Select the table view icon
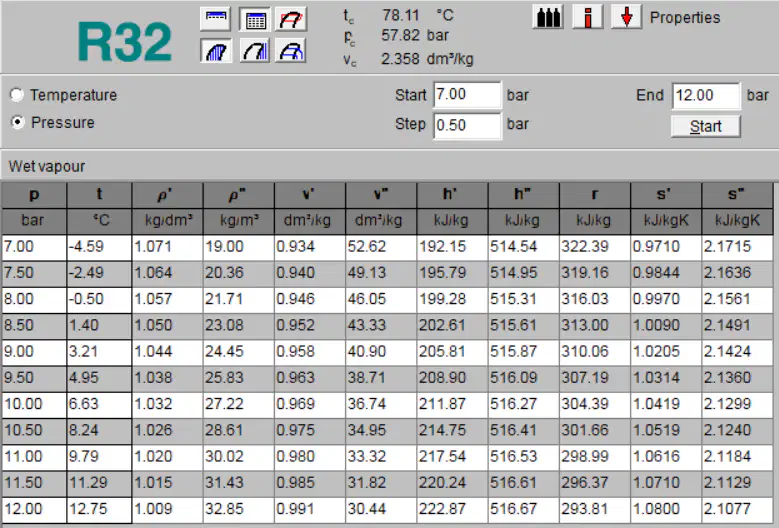This screenshot has width=779, height=528. pyautogui.click(x=254, y=19)
